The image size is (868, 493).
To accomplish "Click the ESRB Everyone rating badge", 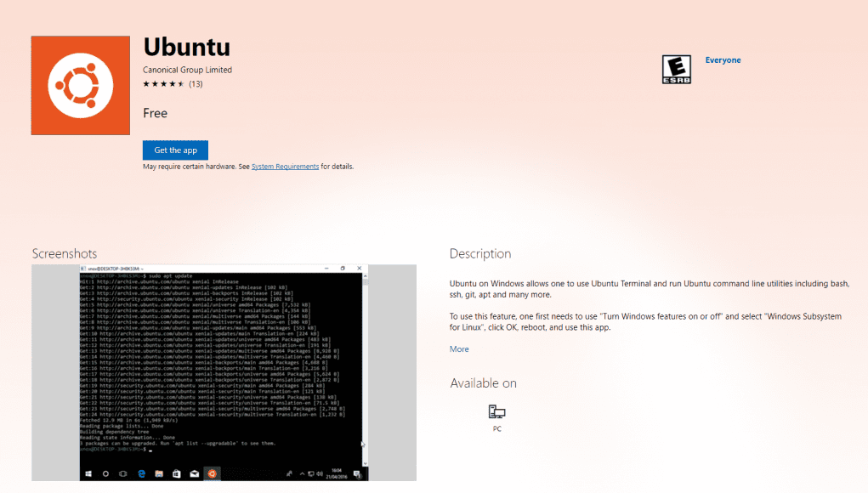I will (x=677, y=69).
